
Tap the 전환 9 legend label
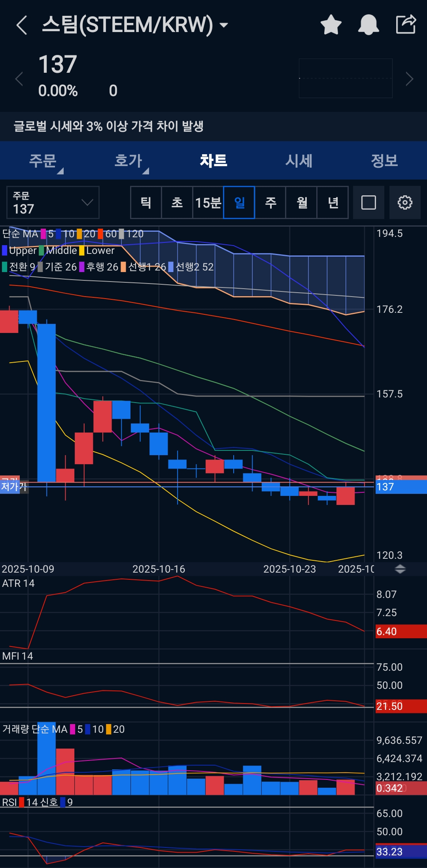(x=19, y=267)
